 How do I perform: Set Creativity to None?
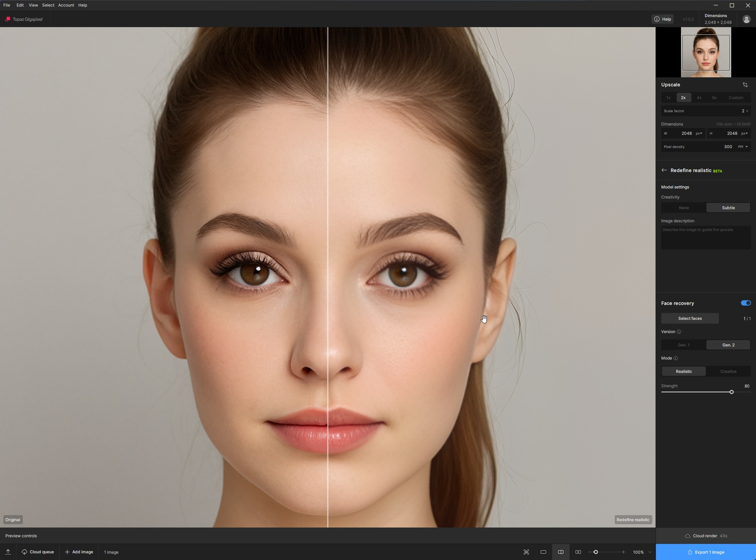click(683, 208)
